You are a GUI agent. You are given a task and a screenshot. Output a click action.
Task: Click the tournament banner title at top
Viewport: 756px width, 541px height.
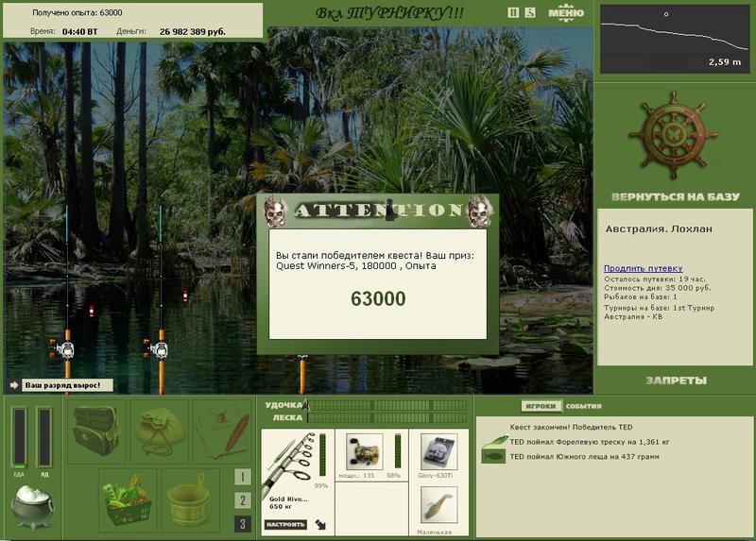pyautogui.click(x=389, y=13)
